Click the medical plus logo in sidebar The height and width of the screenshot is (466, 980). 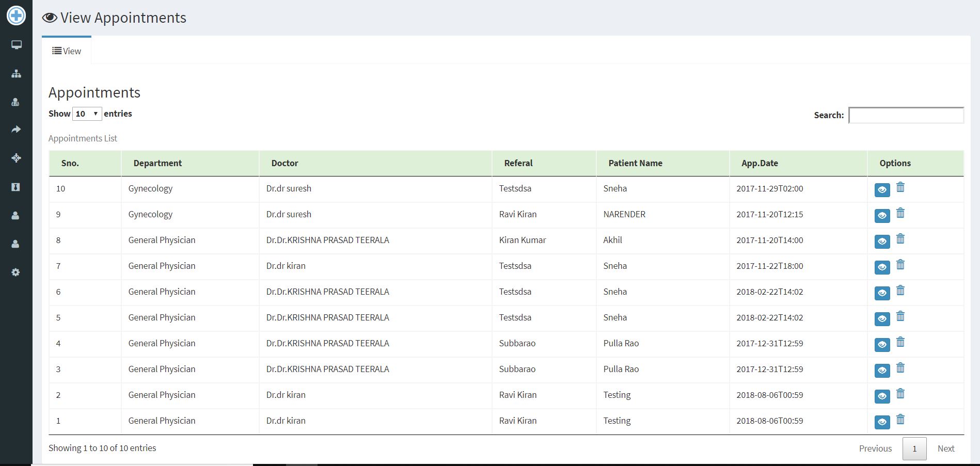pos(16,15)
